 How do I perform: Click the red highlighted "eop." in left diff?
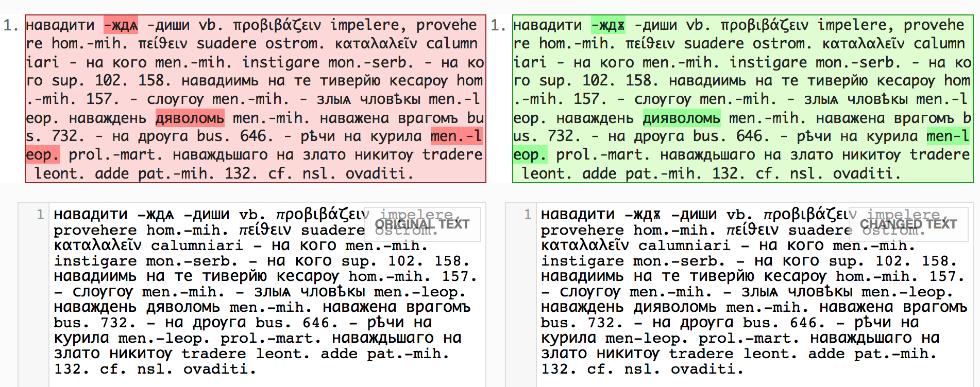click(43, 155)
